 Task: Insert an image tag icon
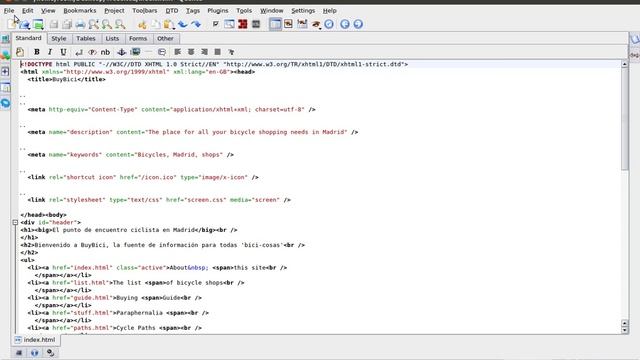[135, 52]
